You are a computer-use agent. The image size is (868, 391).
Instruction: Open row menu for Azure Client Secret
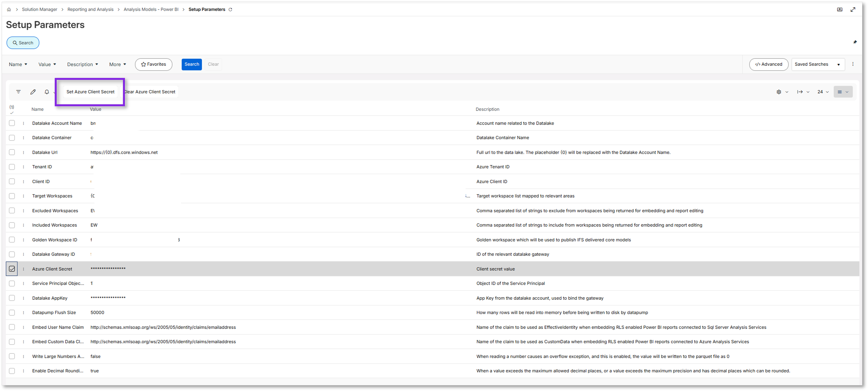(24, 269)
